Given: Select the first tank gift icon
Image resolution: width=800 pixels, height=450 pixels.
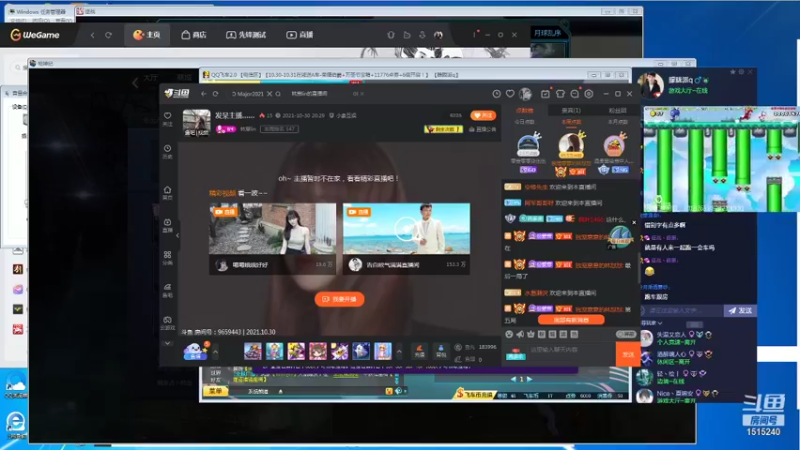Looking at the screenshot, I should coord(253,351).
